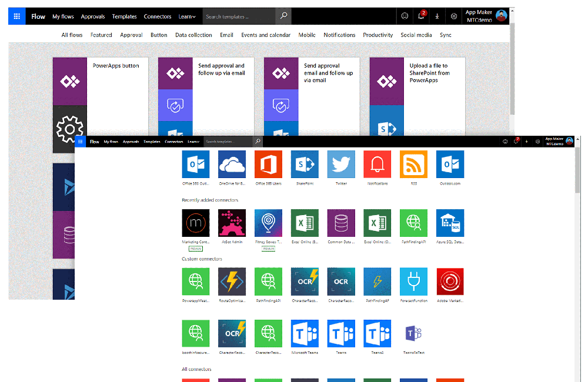The image size is (588, 382).
Task: Open settings gear in the Templates window
Action: (454, 16)
